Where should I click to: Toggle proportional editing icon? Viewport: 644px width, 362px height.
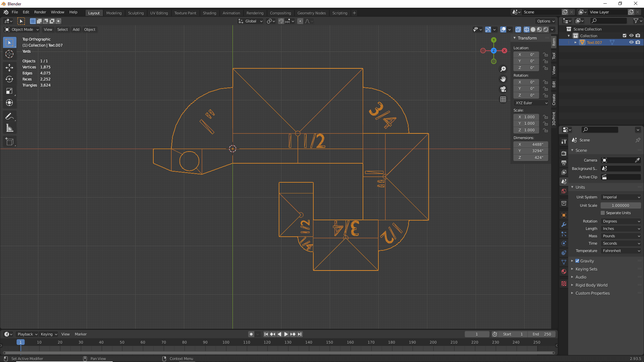[x=300, y=21]
